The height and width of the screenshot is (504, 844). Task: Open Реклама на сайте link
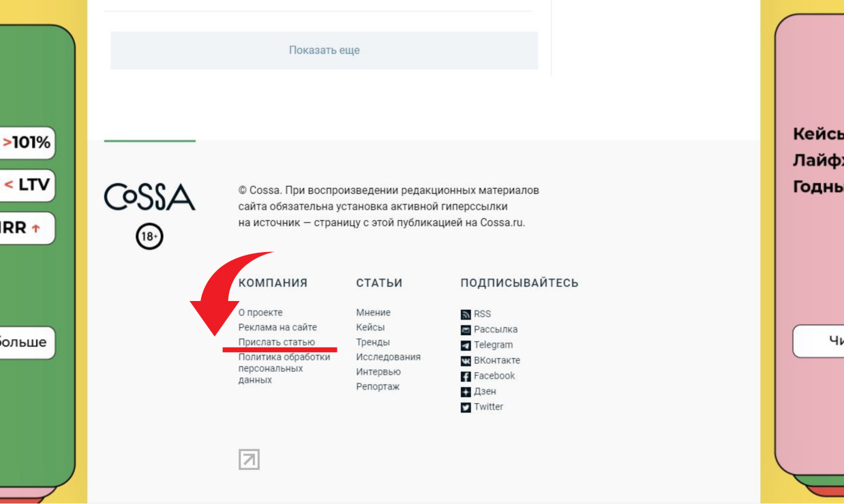(x=277, y=328)
